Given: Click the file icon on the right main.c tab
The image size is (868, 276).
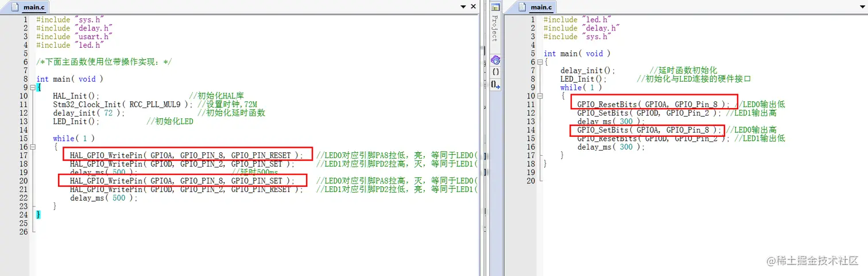Looking at the screenshot, I should point(522,7).
